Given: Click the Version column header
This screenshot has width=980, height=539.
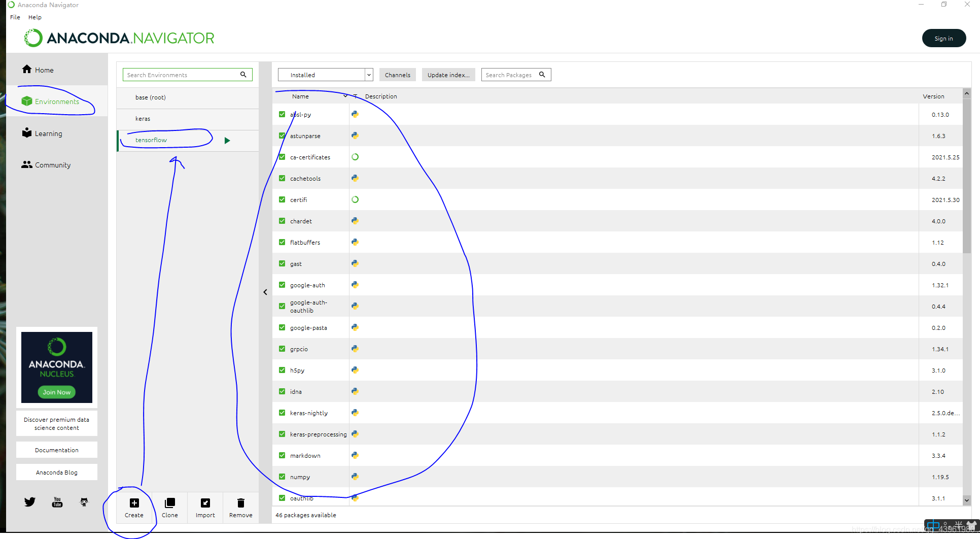Looking at the screenshot, I should click(933, 96).
